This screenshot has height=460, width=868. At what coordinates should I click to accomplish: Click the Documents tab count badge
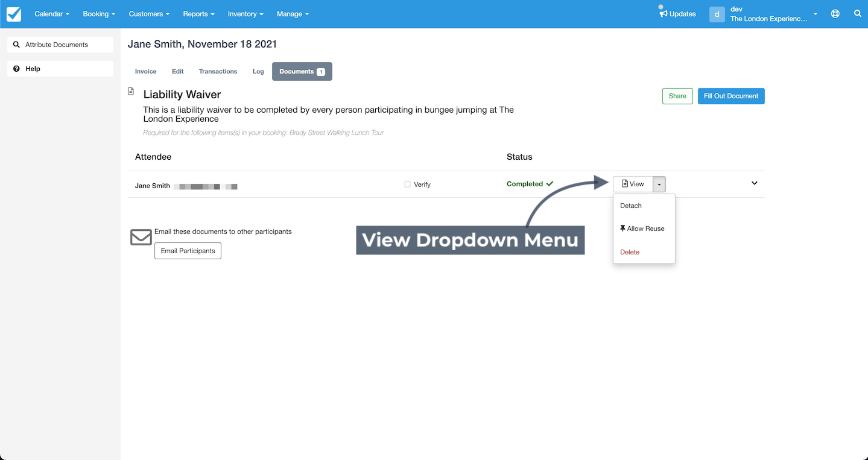pyautogui.click(x=321, y=72)
